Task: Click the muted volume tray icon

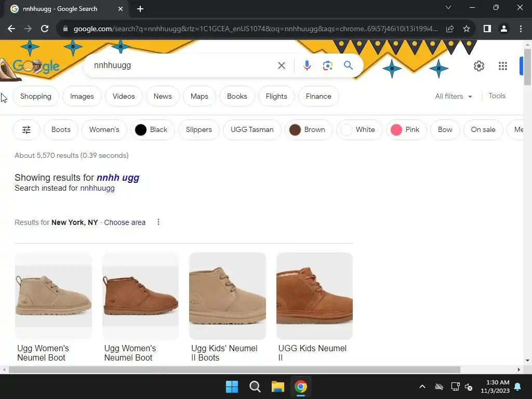Action: click(469, 387)
